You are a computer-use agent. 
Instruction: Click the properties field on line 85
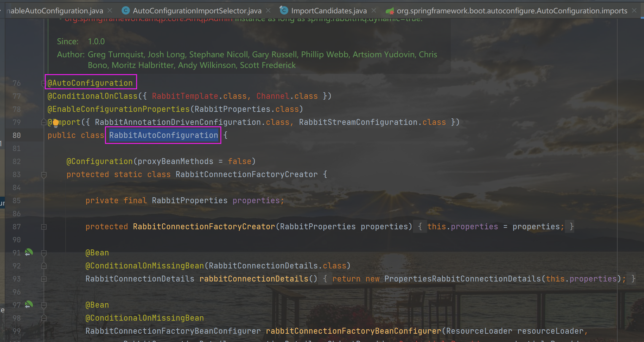click(256, 201)
